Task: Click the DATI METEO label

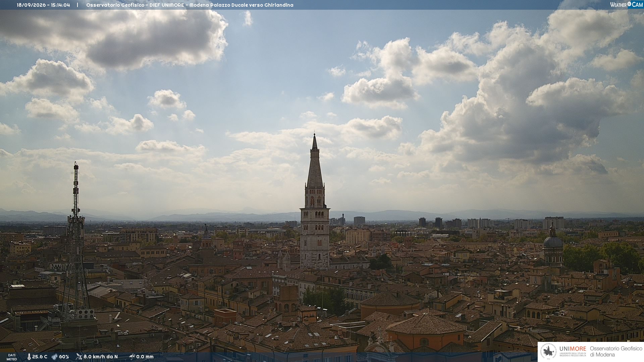Action: pyautogui.click(x=12, y=357)
